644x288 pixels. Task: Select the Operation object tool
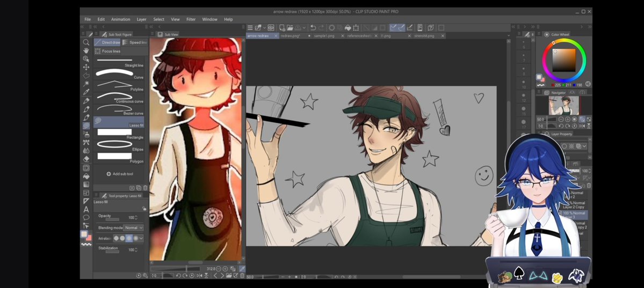(86, 58)
